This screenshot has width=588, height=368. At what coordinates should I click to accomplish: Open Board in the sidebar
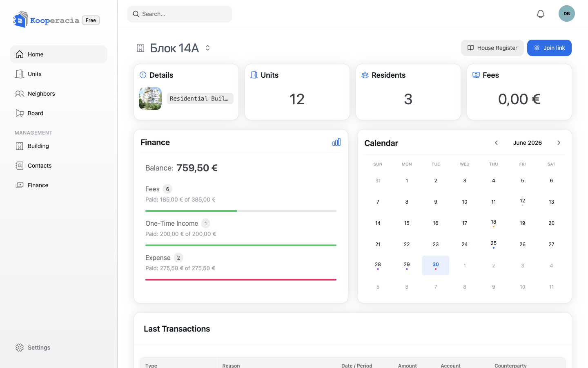pyautogui.click(x=58, y=113)
